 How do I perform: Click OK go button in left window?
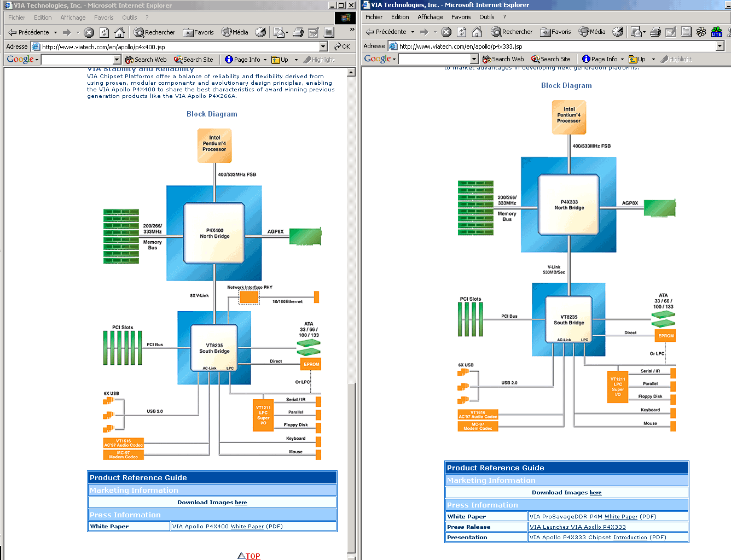point(342,46)
